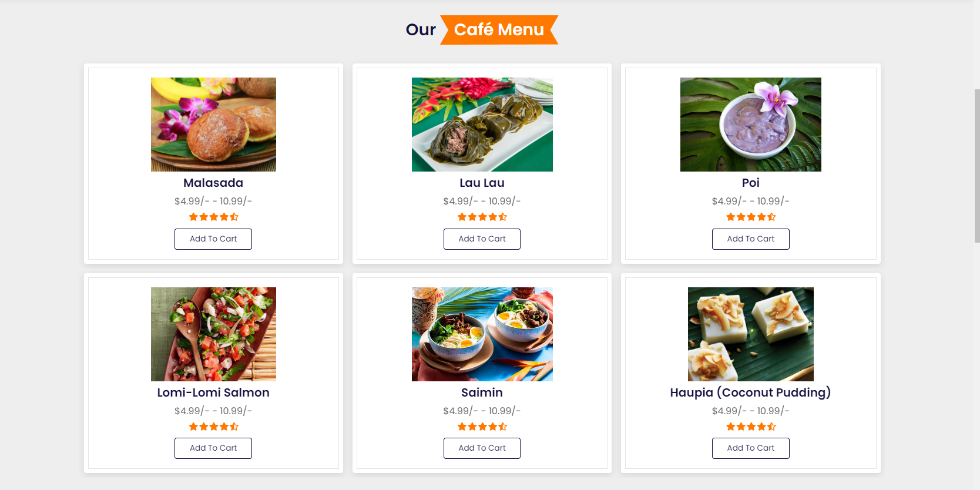Click the page scrollbar on the right
980x490 pixels.
[x=976, y=165]
